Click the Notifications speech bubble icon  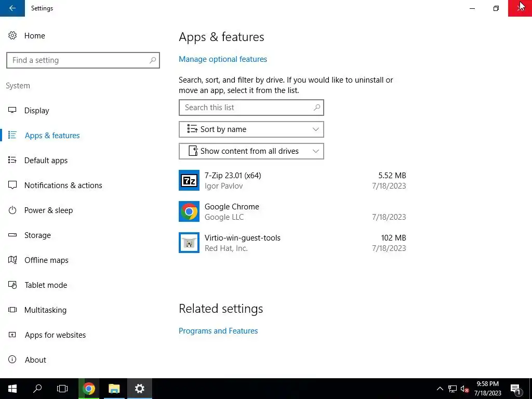click(12, 185)
